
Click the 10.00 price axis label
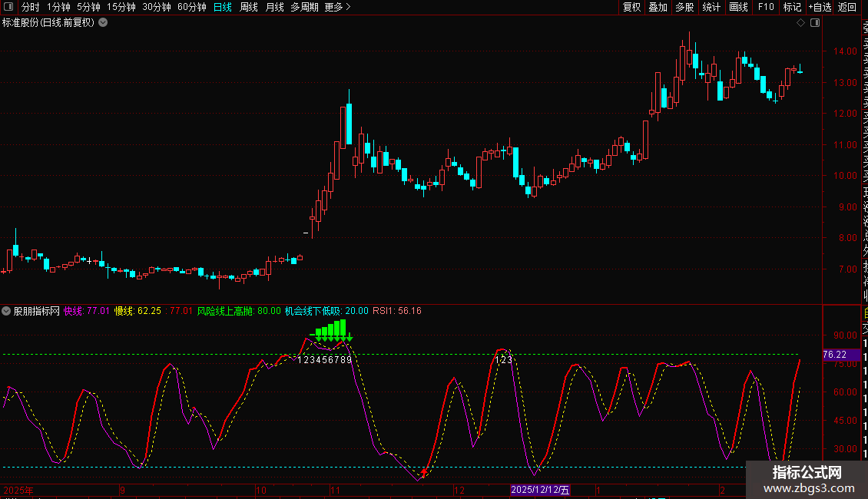pos(845,175)
